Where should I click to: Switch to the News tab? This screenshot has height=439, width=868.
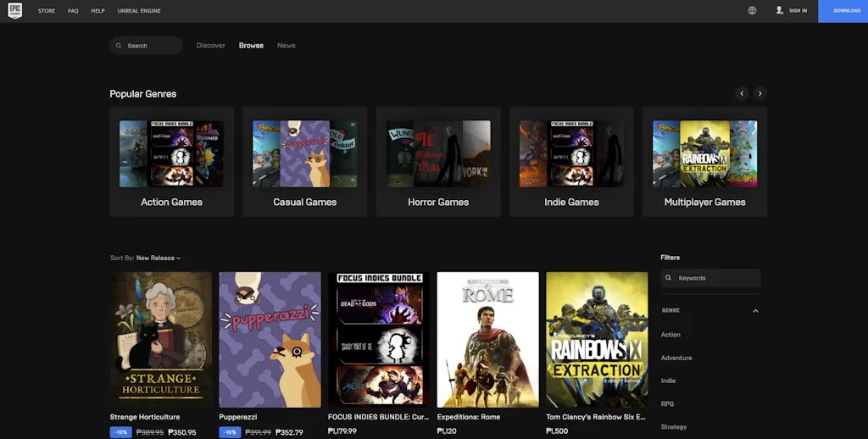pos(287,46)
